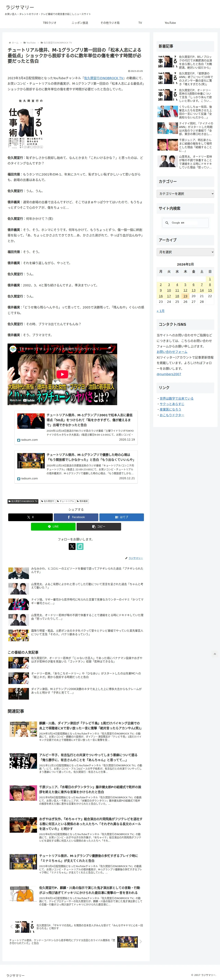Select calendar date 19
This screenshot has height=980, width=220.
[185, 296]
